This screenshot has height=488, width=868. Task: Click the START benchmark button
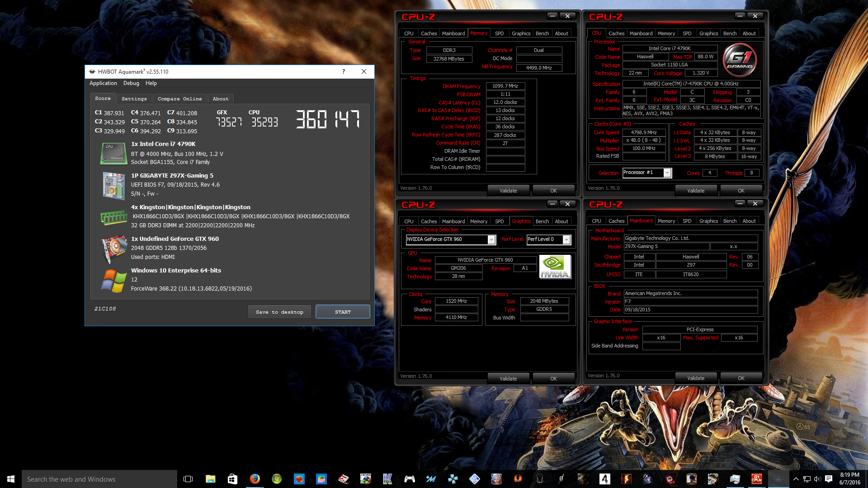pyautogui.click(x=343, y=312)
